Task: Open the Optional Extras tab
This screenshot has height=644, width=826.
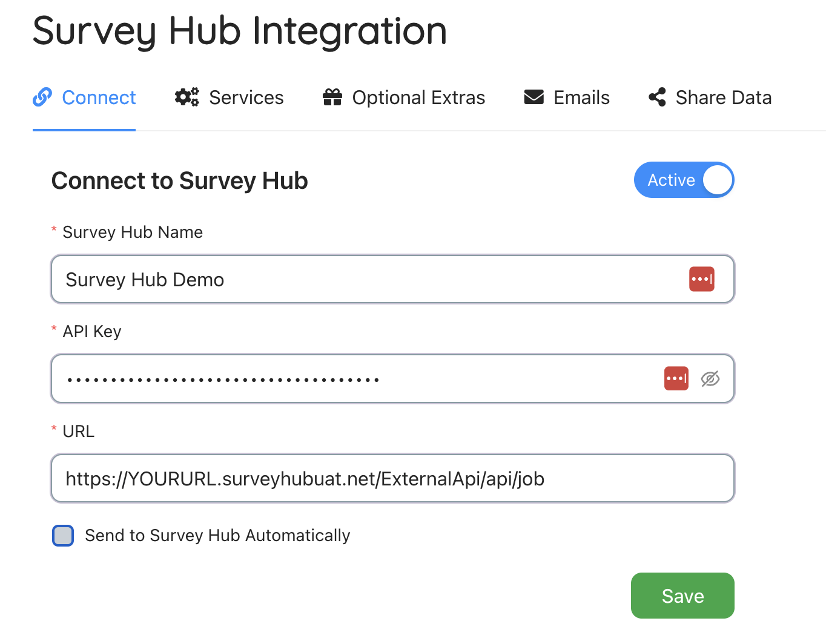Action: (418, 97)
